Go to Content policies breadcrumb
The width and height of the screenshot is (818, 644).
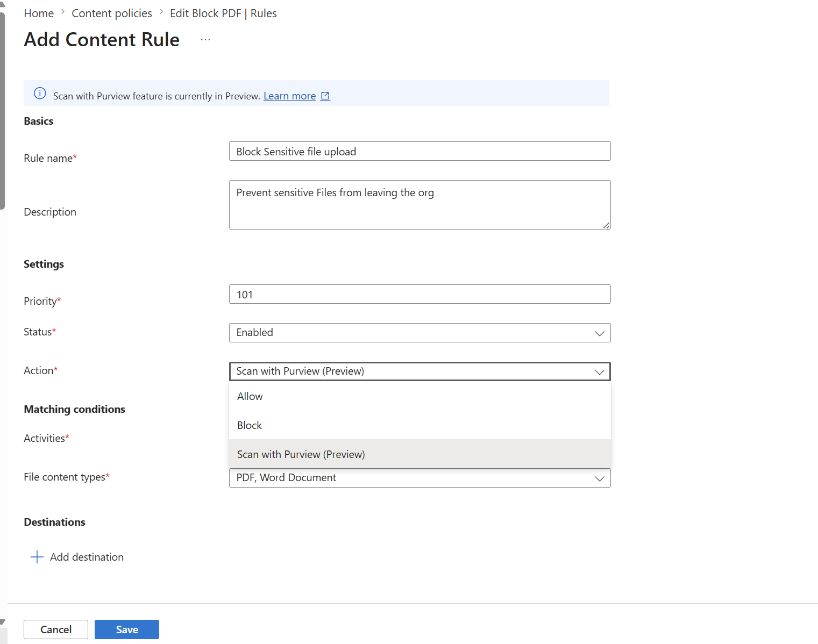(112, 13)
